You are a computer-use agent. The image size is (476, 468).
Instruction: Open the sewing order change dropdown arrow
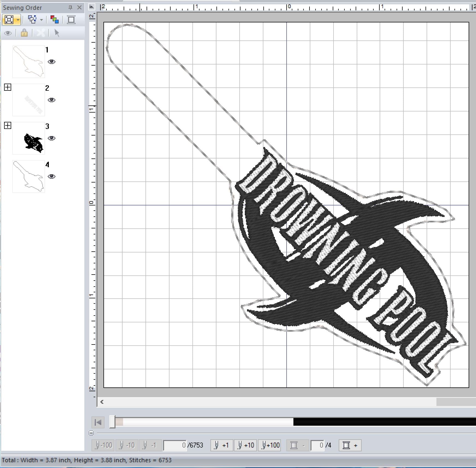41,20
